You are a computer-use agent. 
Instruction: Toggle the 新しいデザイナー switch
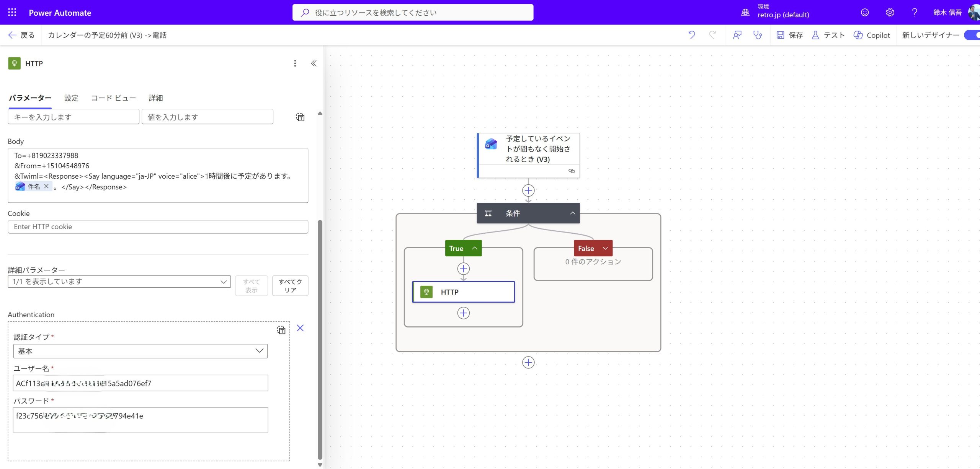pos(972,35)
